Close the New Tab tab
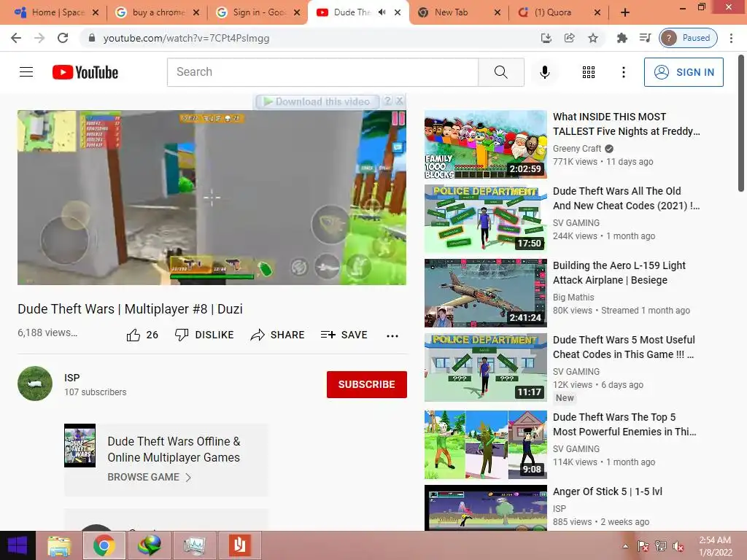Viewport: 747px width, 560px height. coord(498,13)
